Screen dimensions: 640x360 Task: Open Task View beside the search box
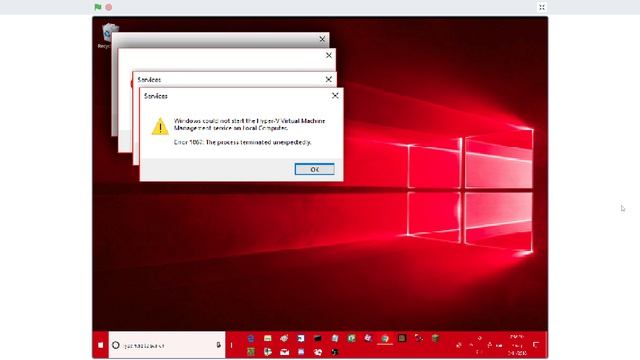pos(231,345)
